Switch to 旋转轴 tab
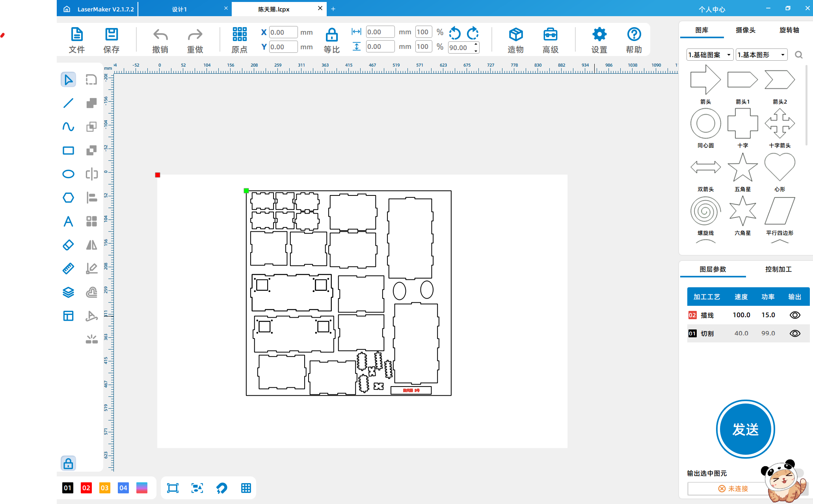The width and height of the screenshot is (813, 504). point(789,30)
